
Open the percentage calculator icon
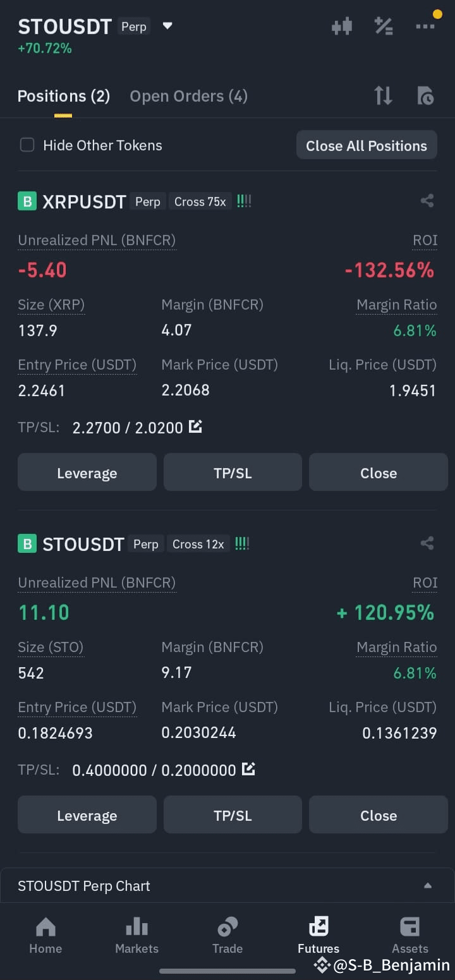pyautogui.click(x=384, y=27)
